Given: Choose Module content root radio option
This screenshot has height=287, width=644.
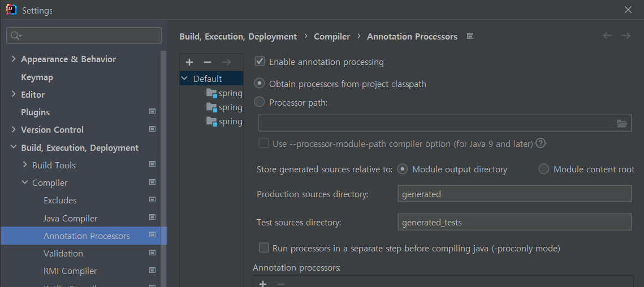Looking at the screenshot, I should point(543,169).
